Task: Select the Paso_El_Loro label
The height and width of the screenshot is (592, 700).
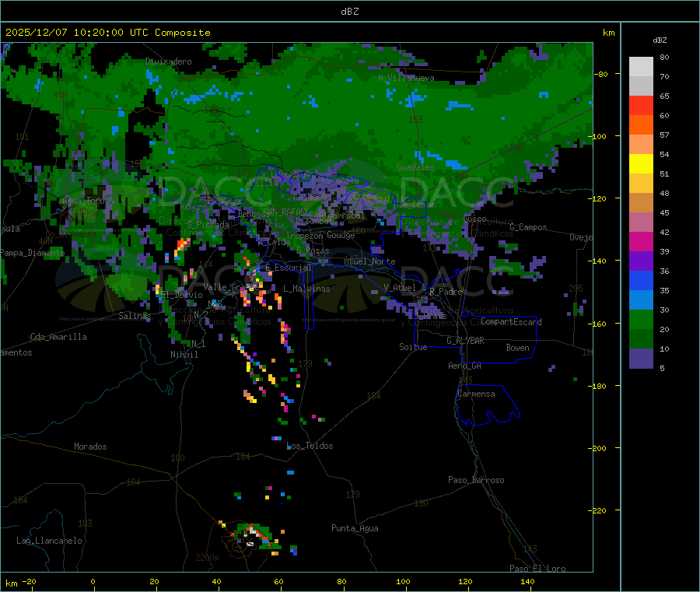Action: pyautogui.click(x=537, y=569)
